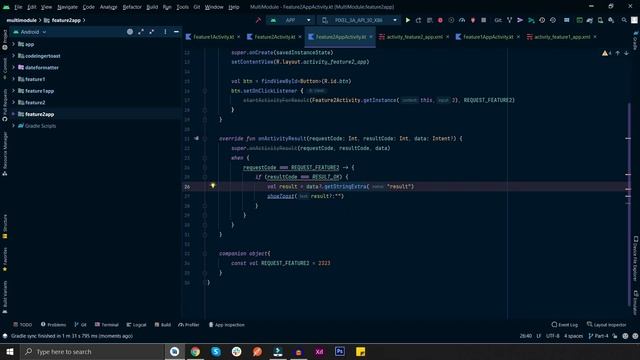Expand the Gradle Scripts node
This screenshot has width=640, height=360.
[13, 126]
